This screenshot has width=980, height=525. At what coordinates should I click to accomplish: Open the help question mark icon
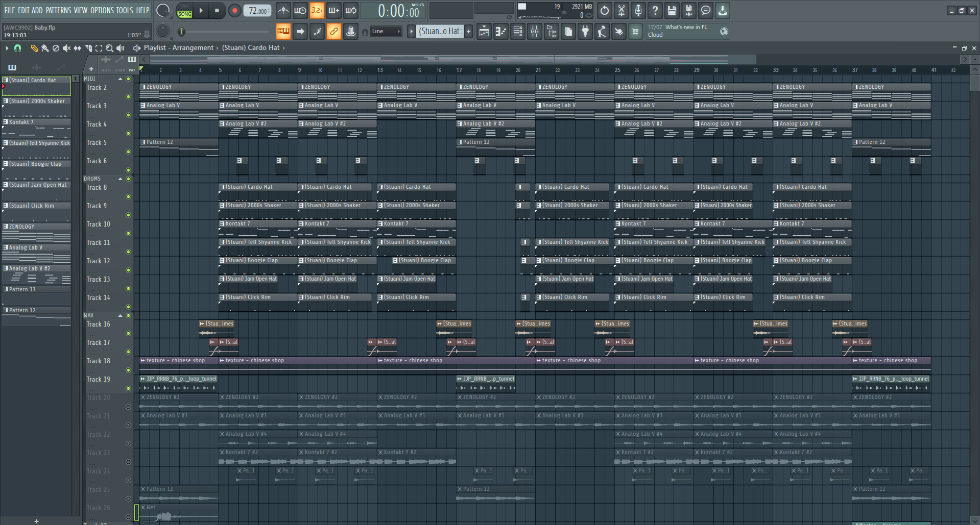click(655, 10)
